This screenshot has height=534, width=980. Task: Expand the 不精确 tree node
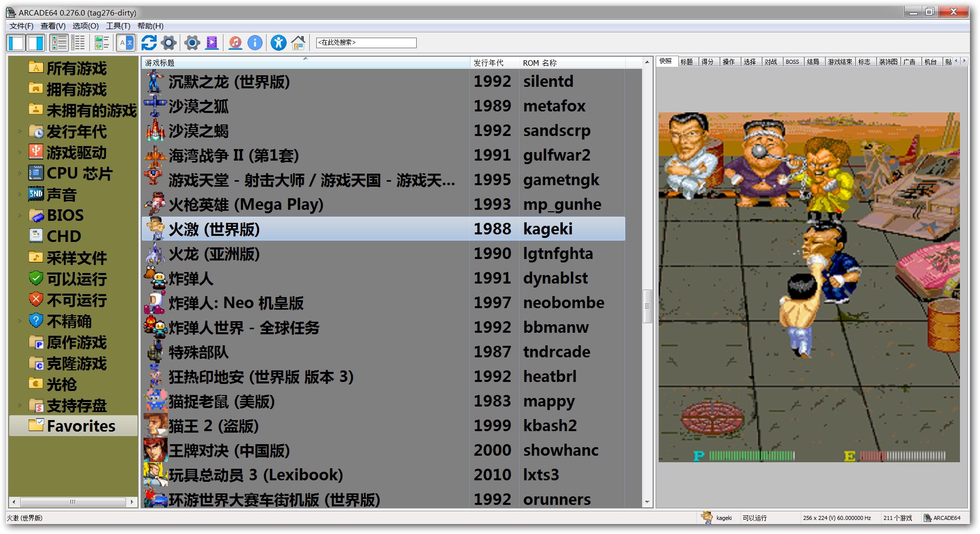pos(20,321)
